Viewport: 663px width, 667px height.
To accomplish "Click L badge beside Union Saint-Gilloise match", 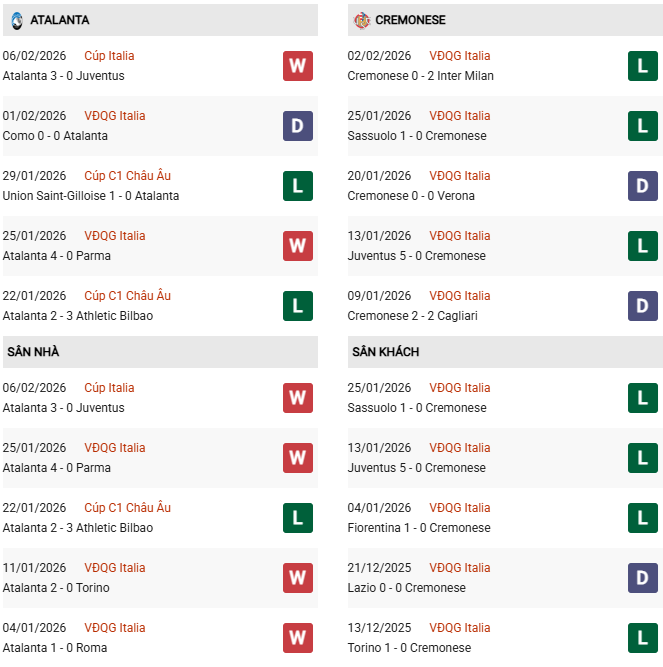I will (297, 186).
